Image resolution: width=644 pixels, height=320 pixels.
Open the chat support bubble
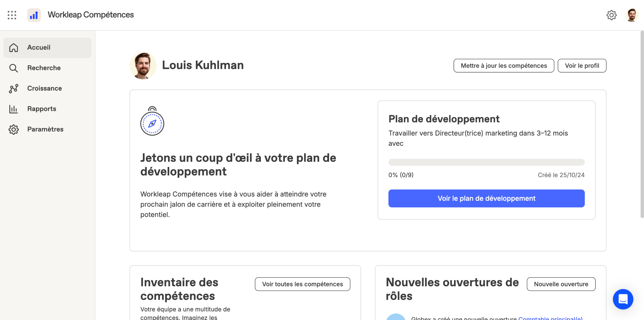(x=623, y=299)
